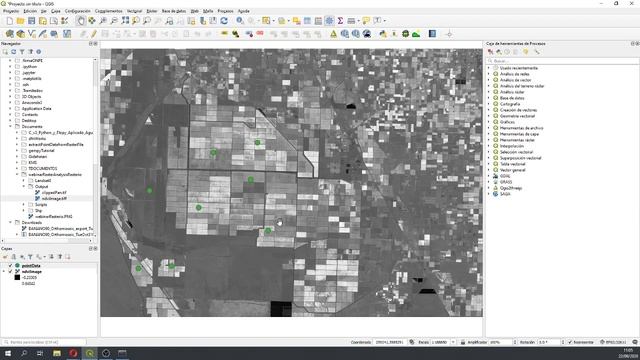Toggle visibility of pointData layer
The height and width of the screenshot is (360, 640).
pos(11,266)
